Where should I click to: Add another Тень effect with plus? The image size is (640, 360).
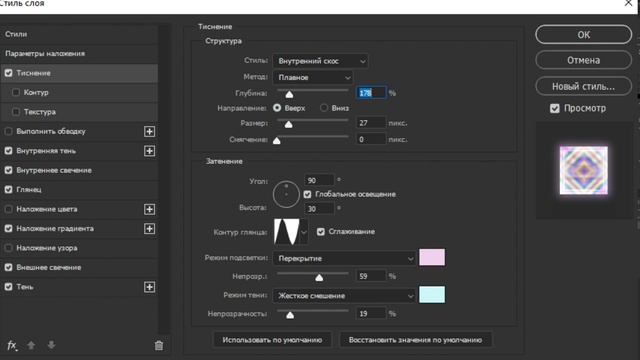[x=149, y=287]
